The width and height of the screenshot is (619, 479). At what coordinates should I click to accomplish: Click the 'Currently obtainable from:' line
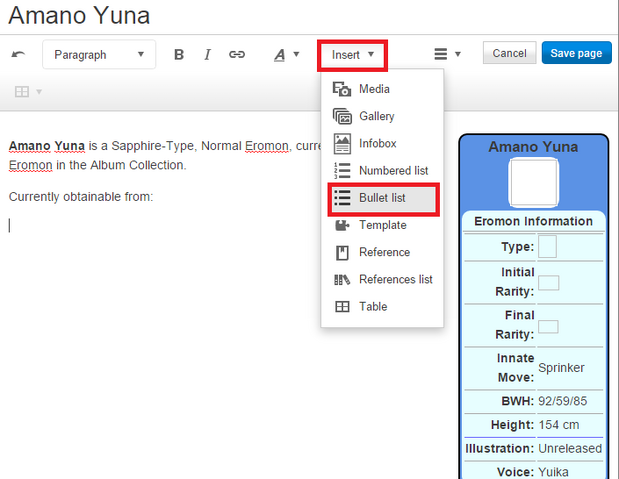pyautogui.click(x=81, y=197)
